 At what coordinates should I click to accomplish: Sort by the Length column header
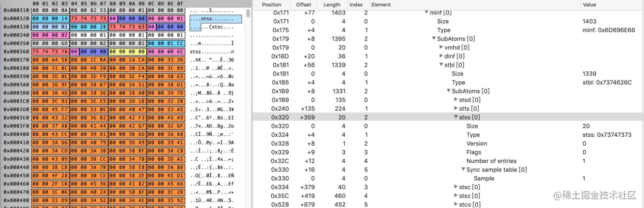[x=333, y=4]
